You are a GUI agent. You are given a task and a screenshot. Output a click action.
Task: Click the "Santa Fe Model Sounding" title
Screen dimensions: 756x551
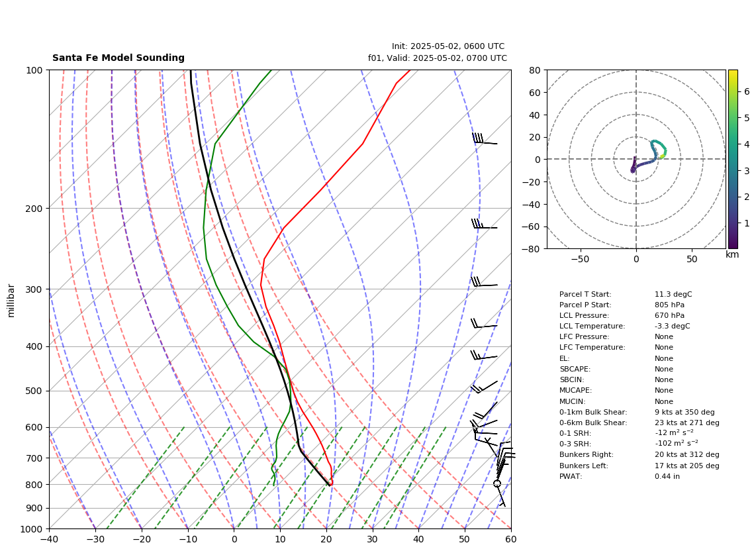[x=118, y=58]
